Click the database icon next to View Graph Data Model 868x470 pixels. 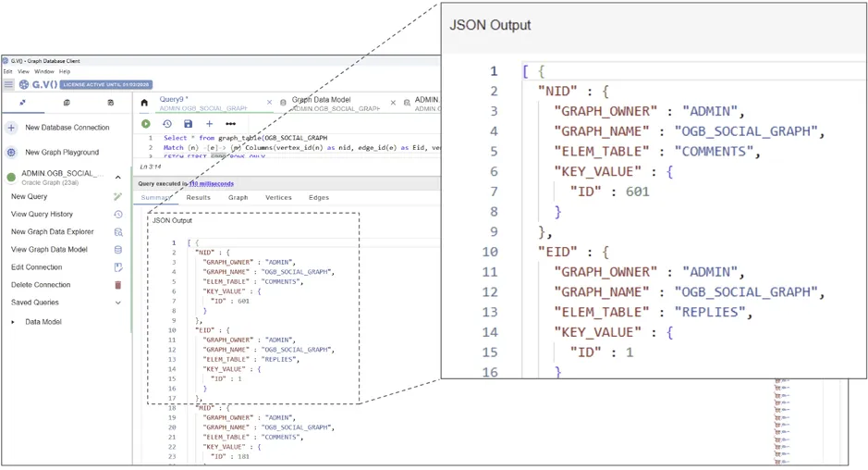click(x=118, y=250)
